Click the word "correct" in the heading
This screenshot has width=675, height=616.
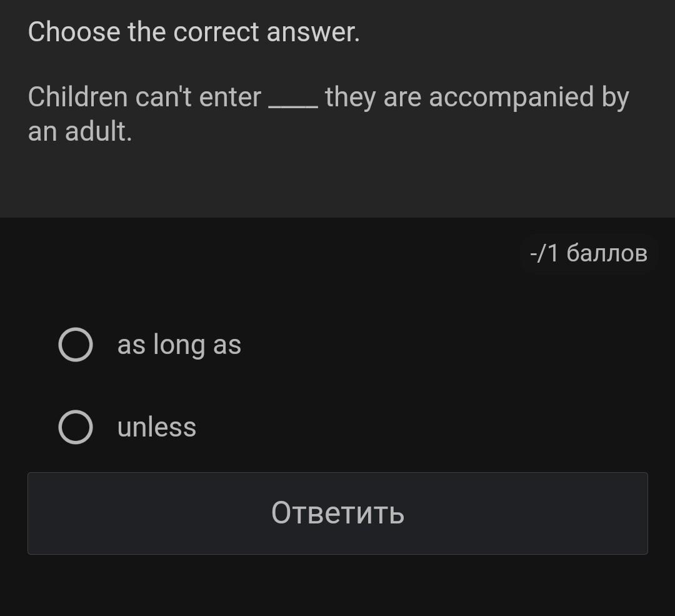[x=216, y=33]
